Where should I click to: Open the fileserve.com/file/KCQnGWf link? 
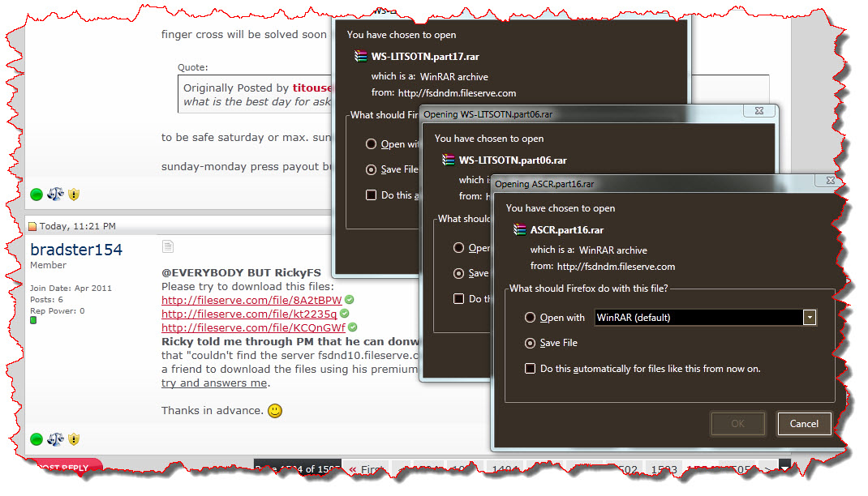coord(253,327)
